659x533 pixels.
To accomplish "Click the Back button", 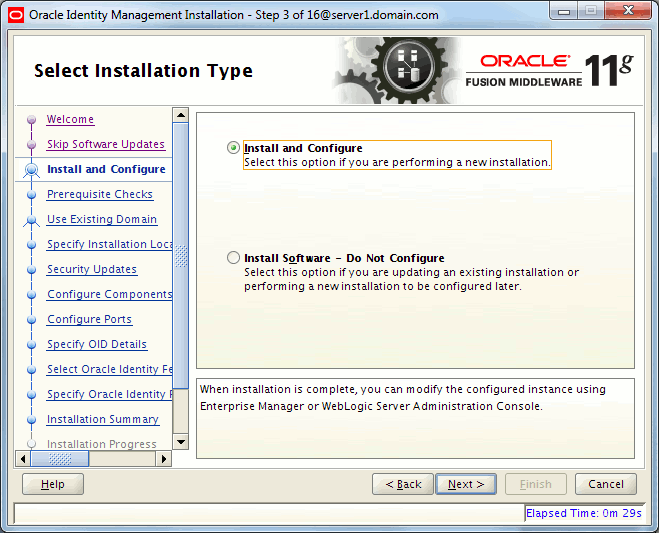I will (x=403, y=484).
